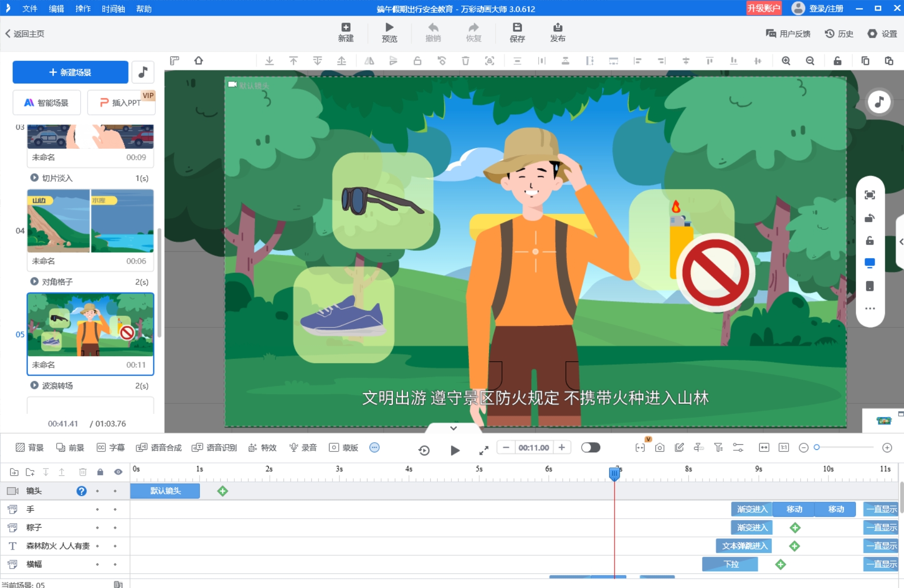
Task: Zoom out canvas with magnifier minus icon
Action: 810,61
